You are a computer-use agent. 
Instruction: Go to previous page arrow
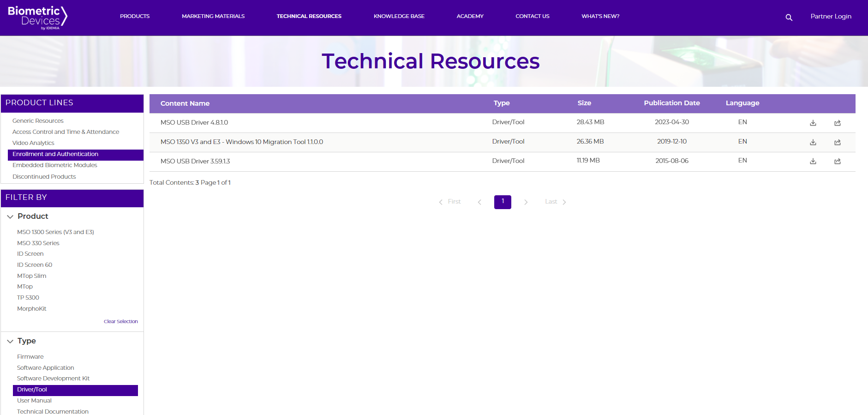(479, 202)
